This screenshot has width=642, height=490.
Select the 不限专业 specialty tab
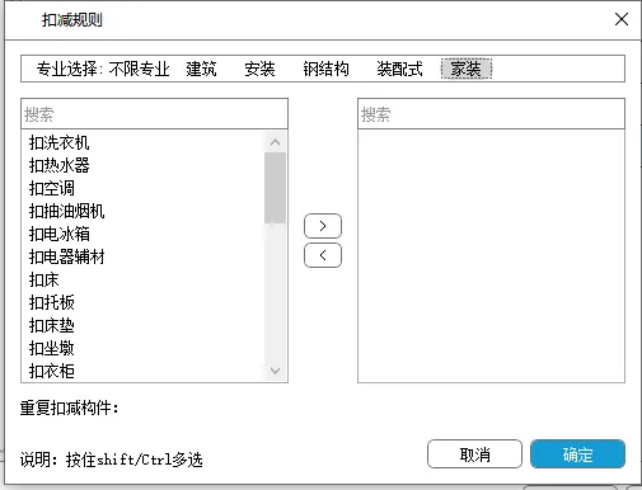point(139,69)
